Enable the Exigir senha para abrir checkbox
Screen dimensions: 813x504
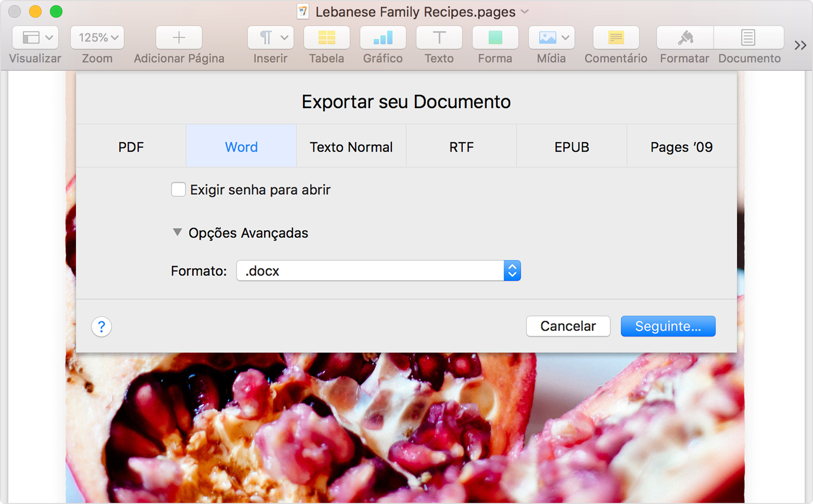(178, 190)
